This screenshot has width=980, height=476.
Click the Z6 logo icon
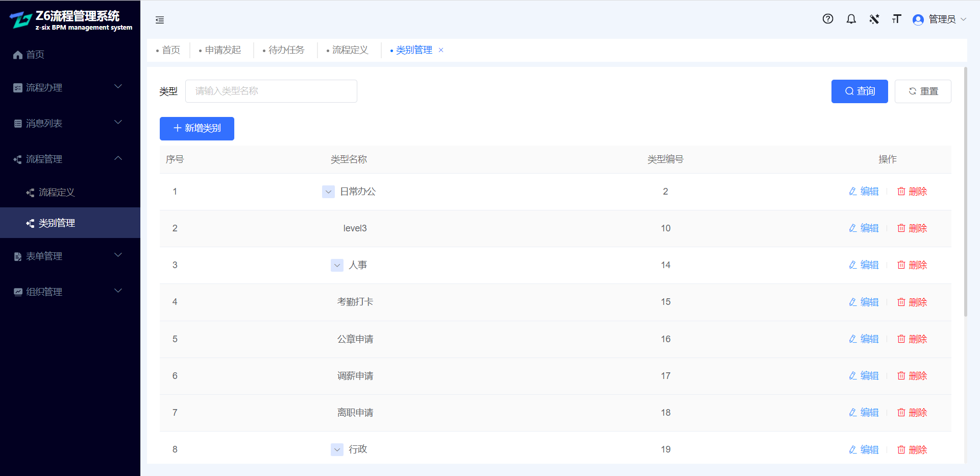coord(21,20)
